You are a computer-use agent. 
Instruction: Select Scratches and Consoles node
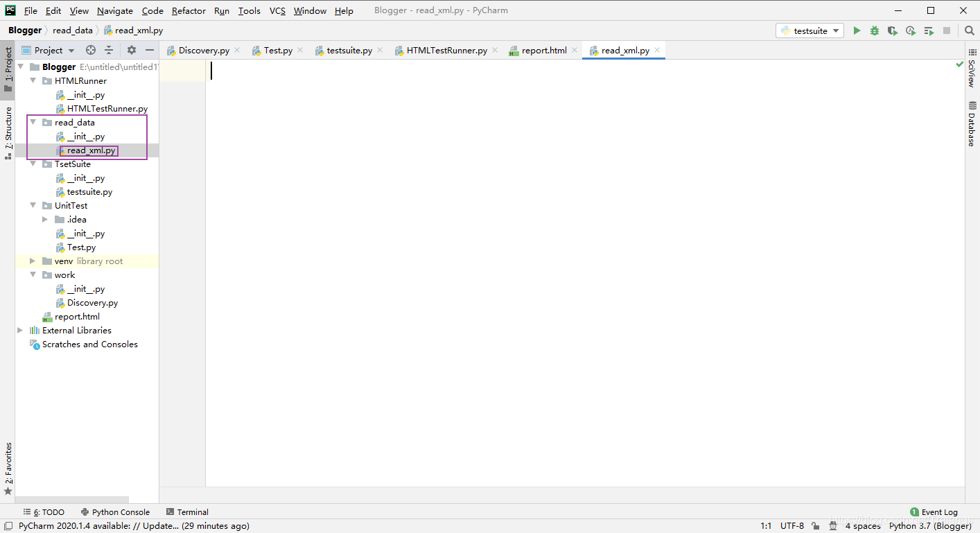(x=89, y=344)
